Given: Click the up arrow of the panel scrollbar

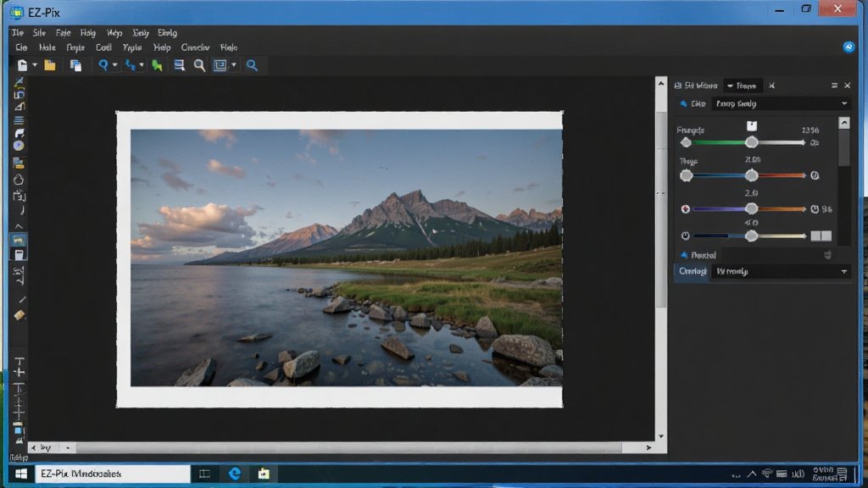Looking at the screenshot, I should pos(844,123).
